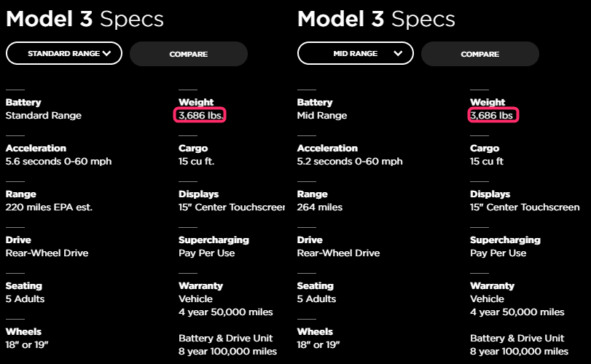Click the chevron arrow beside Standard Range
Screen dimensions: 591x364
click(107, 53)
